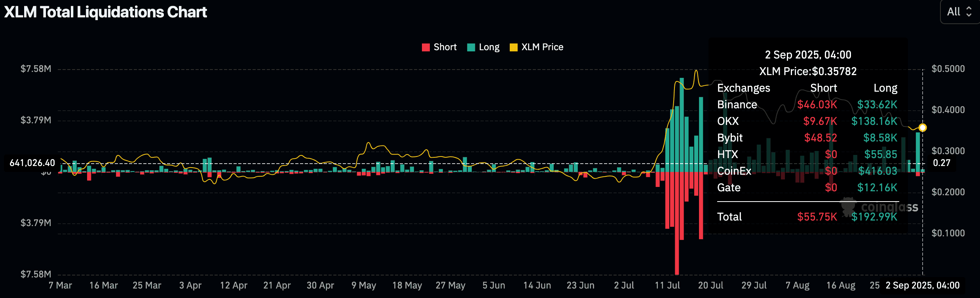Click the 9 May date axis label

pos(364,285)
